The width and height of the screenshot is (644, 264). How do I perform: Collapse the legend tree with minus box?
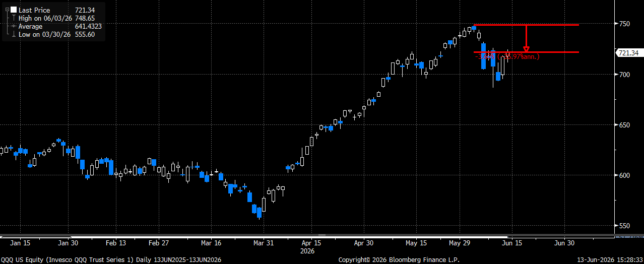pos(7,10)
